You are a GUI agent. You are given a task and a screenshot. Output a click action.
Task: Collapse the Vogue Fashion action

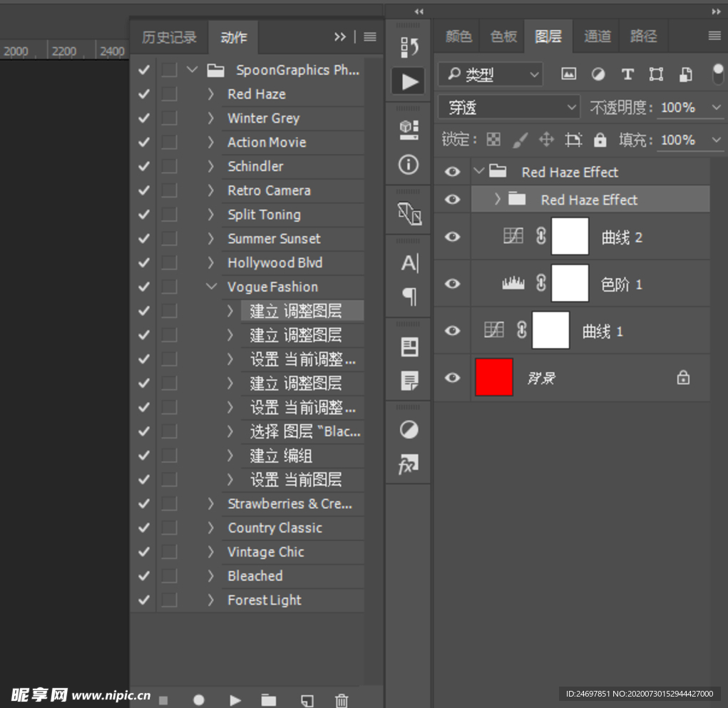[211, 287]
